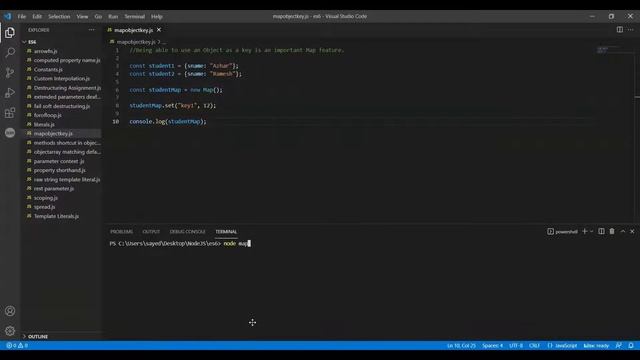Open the Help menu
Image resolution: width=640 pixels, height=360 pixels.
pyautogui.click(x=157, y=16)
